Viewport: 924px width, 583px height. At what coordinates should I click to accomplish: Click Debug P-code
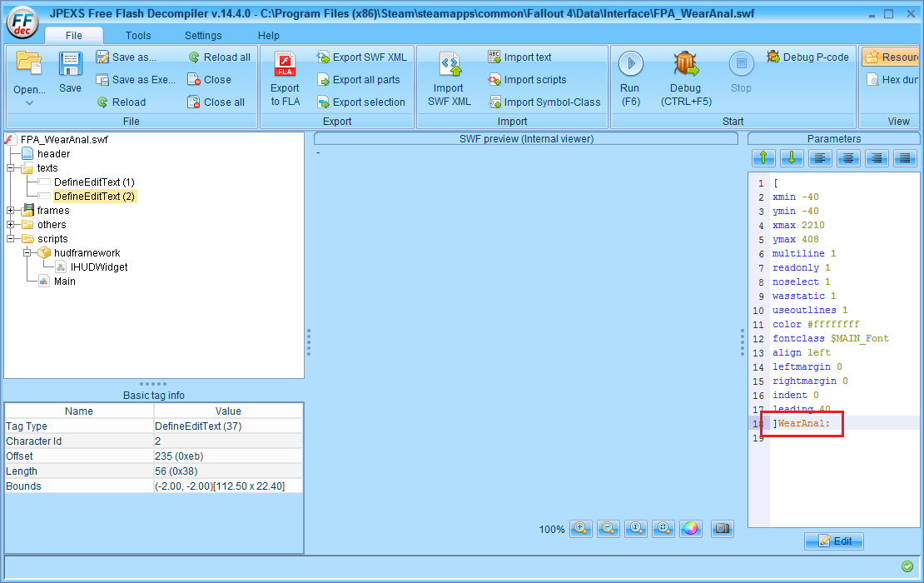(x=808, y=57)
